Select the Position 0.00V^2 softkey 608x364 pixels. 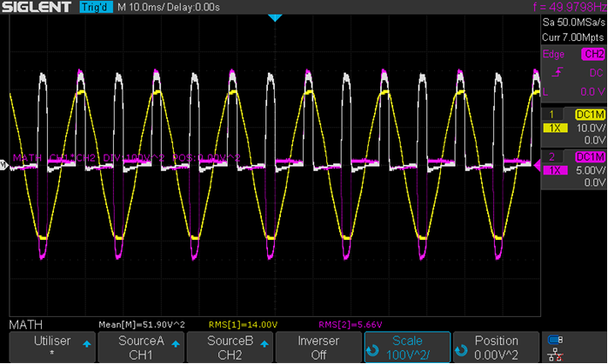[496, 347]
